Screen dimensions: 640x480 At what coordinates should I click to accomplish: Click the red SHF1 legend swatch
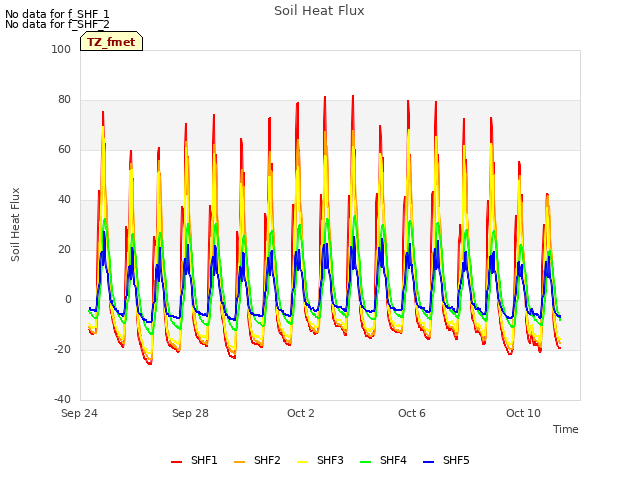click(x=176, y=462)
